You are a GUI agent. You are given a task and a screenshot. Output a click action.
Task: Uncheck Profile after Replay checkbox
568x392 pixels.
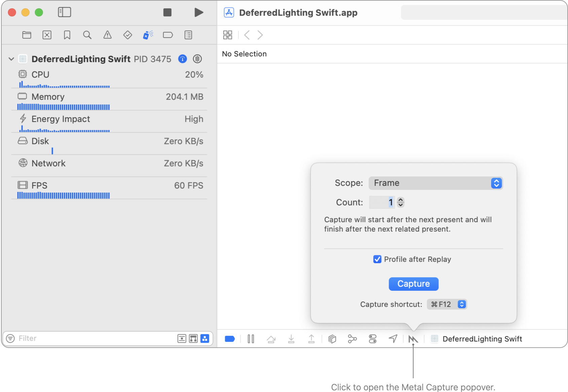point(377,259)
